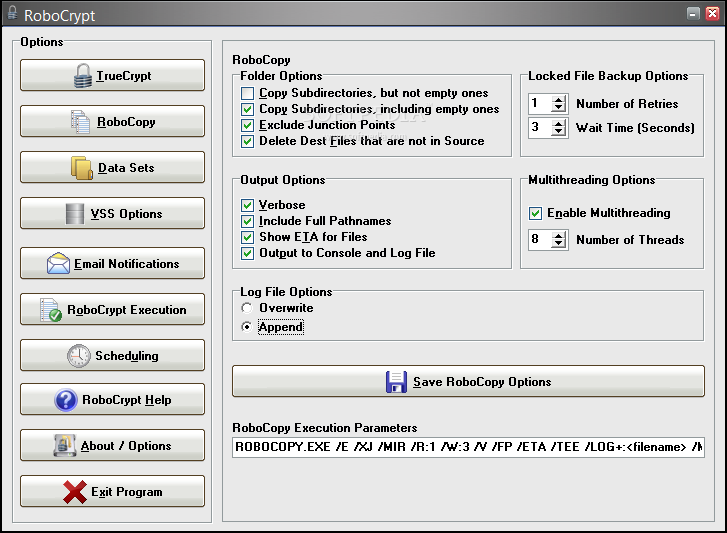This screenshot has height=533, width=727.
Task: Minimize the RoboCrypt window
Action: tap(693, 13)
